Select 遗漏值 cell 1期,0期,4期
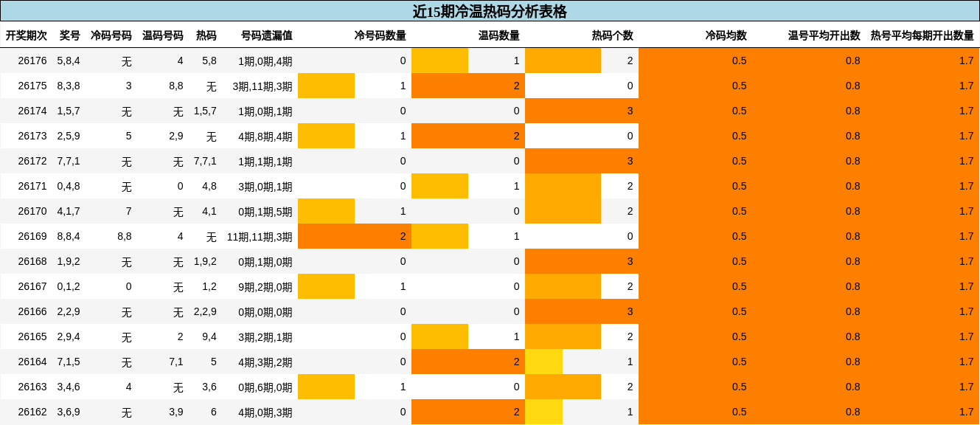Viewport: 980px width, 425px height. (x=265, y=61)
